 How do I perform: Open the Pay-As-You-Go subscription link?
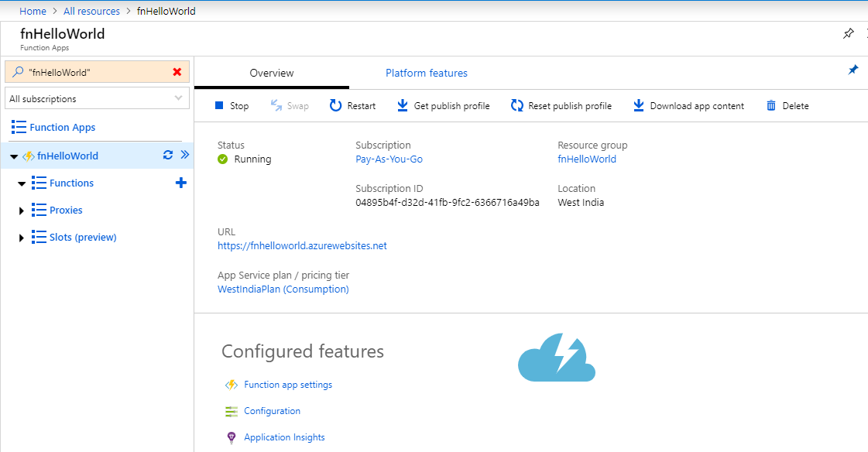click(389, 159)
